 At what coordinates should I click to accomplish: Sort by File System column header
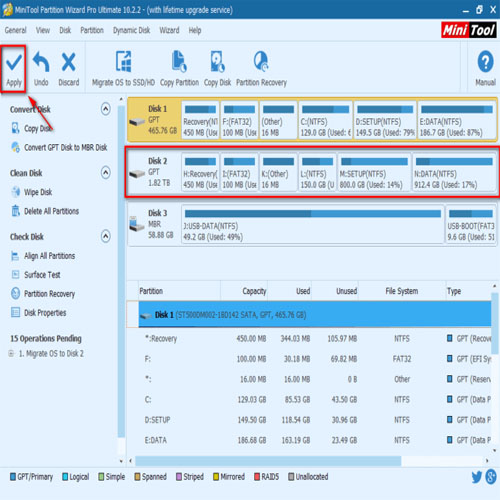(402, 291)
